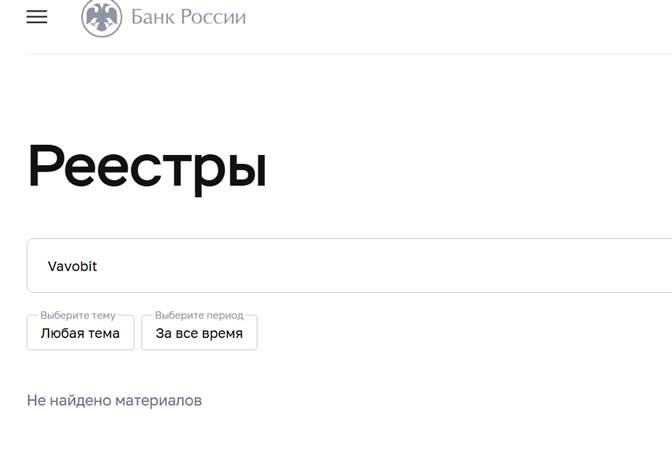The width and height of the screenshot is (672, 454).
Task: Open the Любая тема topic dropdown
Action: point(81,333)
